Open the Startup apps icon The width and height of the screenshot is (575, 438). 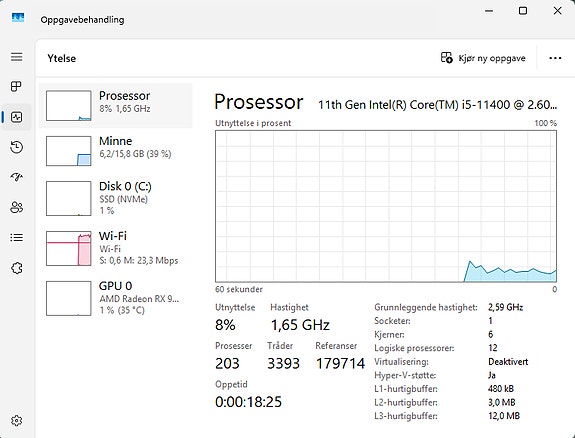pyautogui.click(x=17, y=177)
